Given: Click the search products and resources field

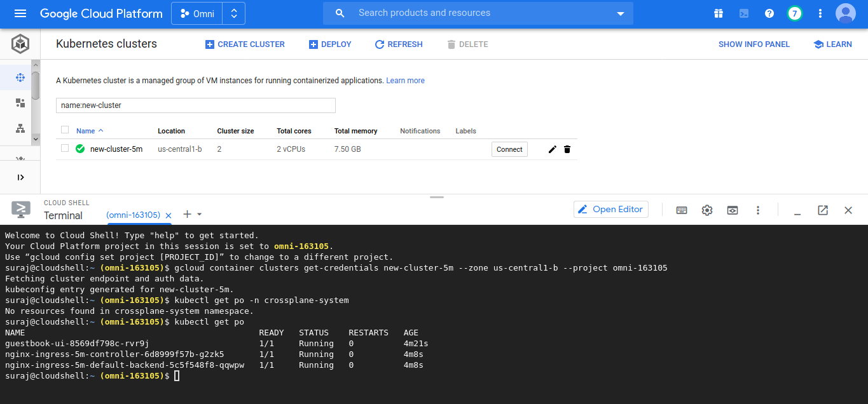Looking at the screenshot, I should pos(477,13).
